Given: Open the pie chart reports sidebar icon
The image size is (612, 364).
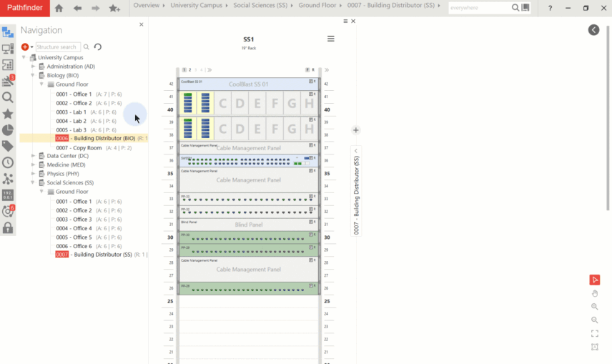Looking at the screenshot, I should pyautogui.click(x=8, y=129).
